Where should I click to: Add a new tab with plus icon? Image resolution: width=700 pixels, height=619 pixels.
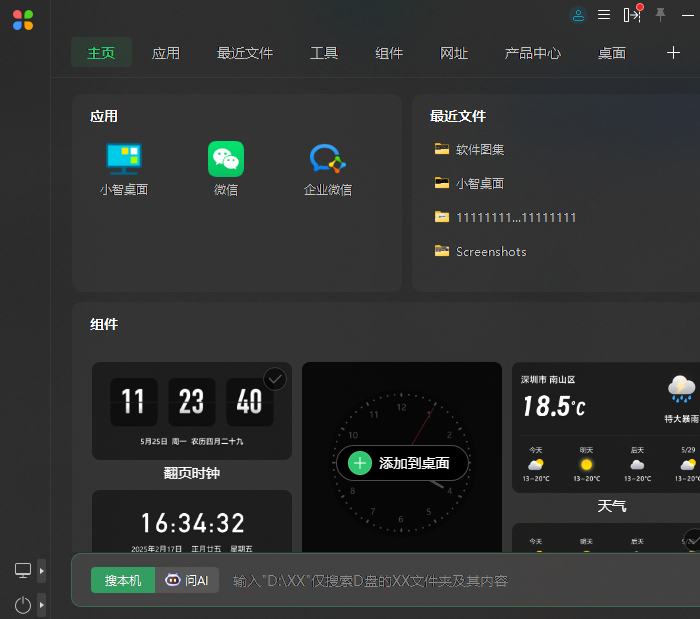pyautogui.click(x=673, y=53)
